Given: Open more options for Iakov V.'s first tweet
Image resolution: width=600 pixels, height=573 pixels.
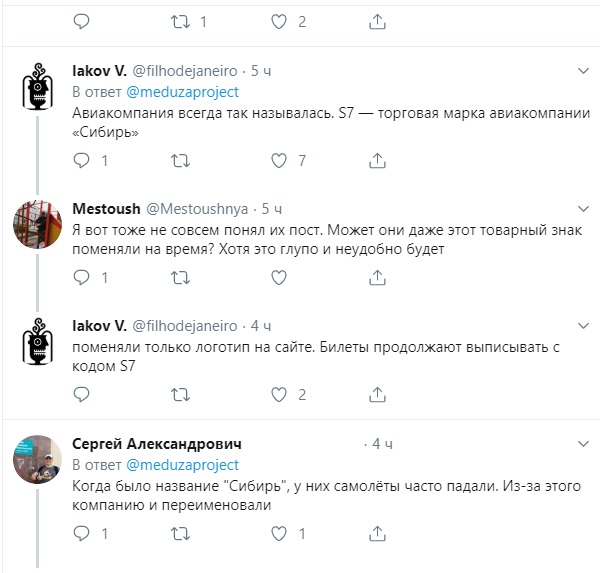Looking at the screenshot, I should (584, 72).
